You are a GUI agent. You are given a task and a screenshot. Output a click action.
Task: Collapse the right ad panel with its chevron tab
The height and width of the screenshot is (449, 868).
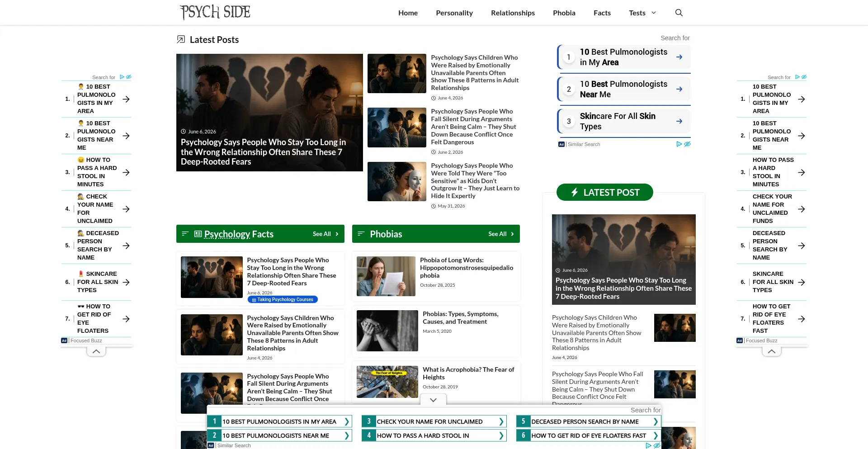click(x=772, y=351)
